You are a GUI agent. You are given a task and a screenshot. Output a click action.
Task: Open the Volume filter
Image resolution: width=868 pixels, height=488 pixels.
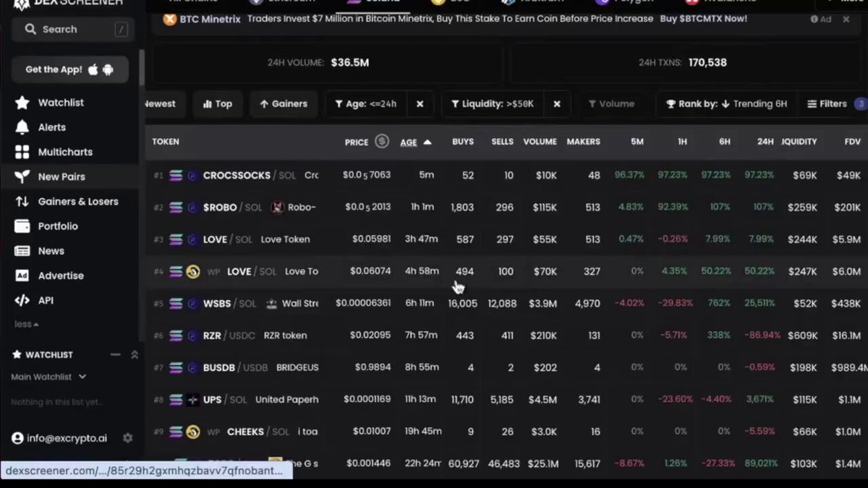coord(611,104)
